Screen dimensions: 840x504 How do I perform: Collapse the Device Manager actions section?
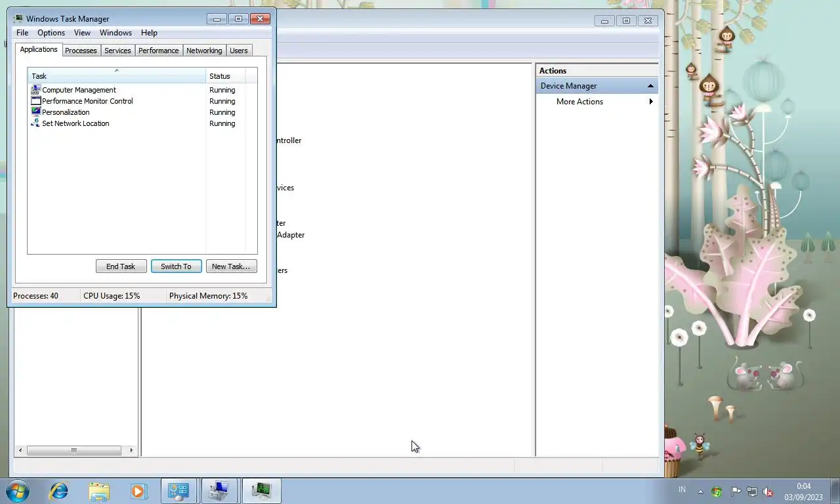click(650, 86)
